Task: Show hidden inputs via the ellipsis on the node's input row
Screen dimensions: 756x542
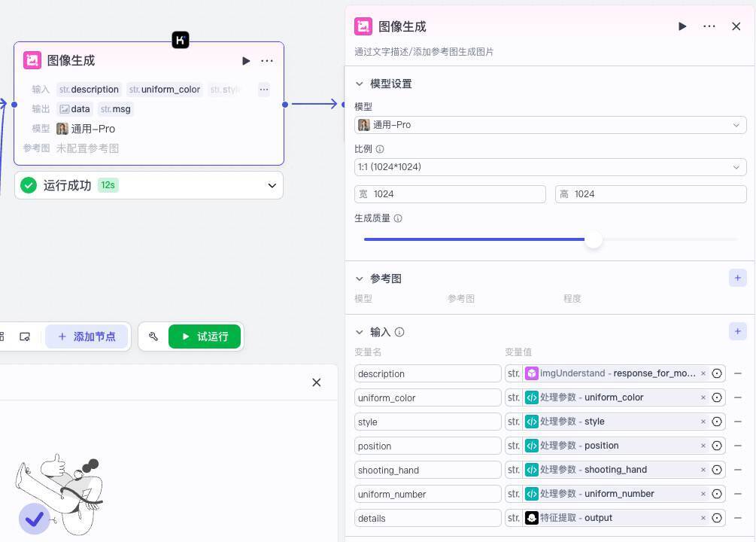Action: [x=264, y=90]
